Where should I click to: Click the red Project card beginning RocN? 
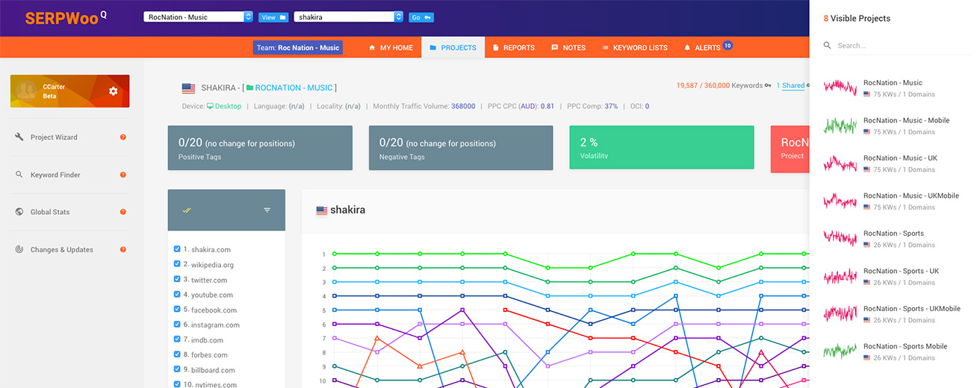(790, 148)
